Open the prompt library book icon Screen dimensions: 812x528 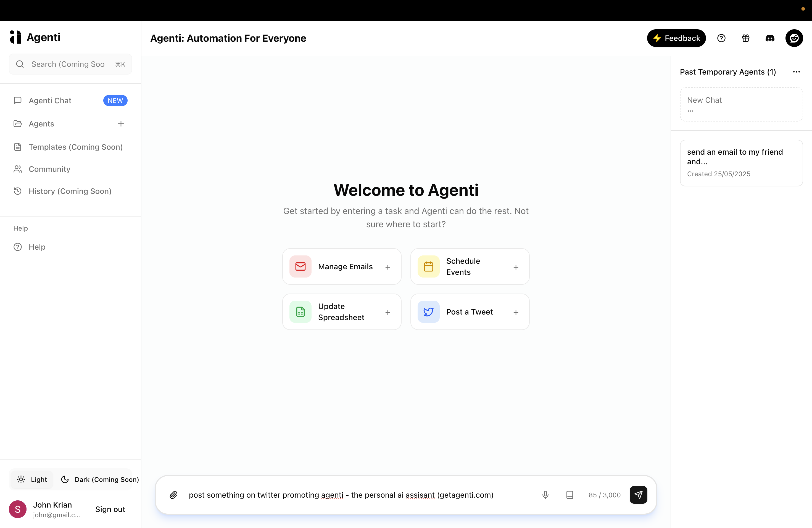click(570, 495)
